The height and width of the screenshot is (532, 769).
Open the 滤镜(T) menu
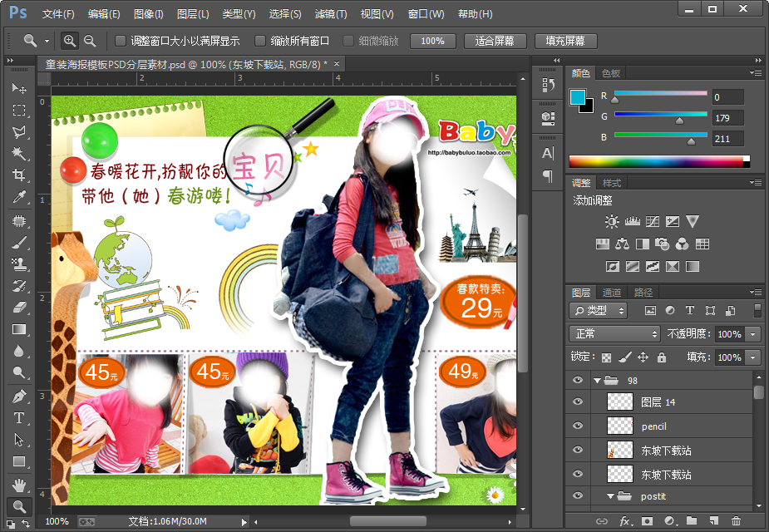tap(331, 14)
